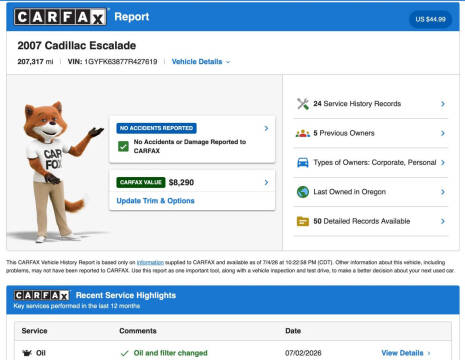Expand the Vehicle Details dropdown
This screenshot has height=360, width=465.
coord(201,62)
